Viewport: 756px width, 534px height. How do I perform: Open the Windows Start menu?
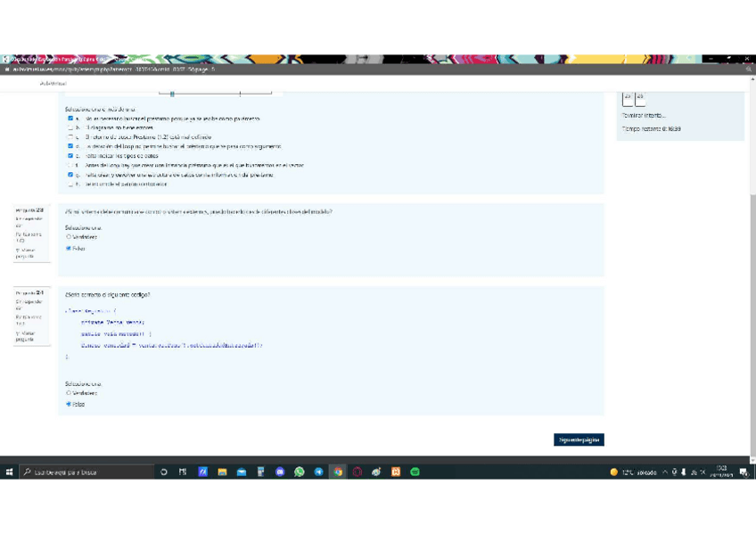coord(9,472)
